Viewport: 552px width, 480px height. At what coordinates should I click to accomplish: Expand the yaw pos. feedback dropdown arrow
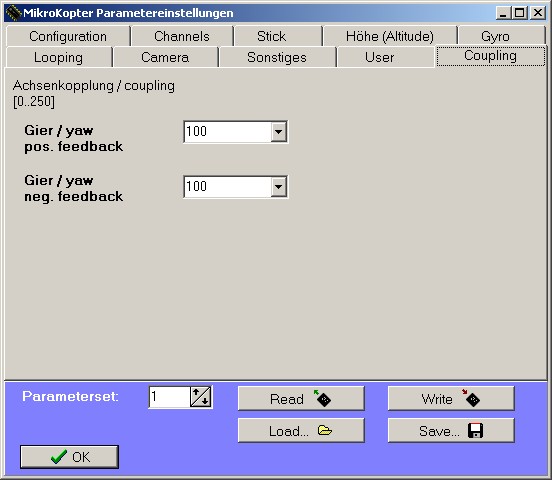click(x=278, y=132)
